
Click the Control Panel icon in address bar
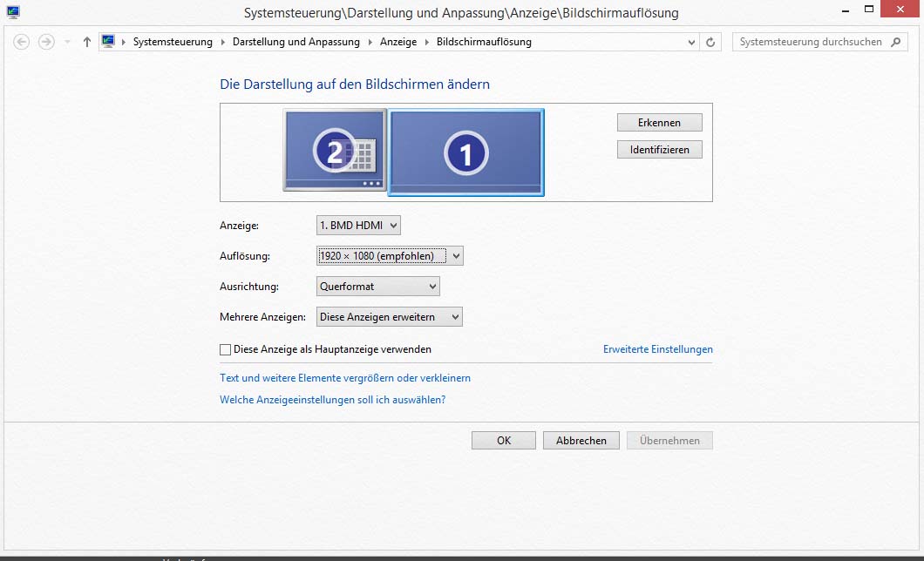[108, 41]
